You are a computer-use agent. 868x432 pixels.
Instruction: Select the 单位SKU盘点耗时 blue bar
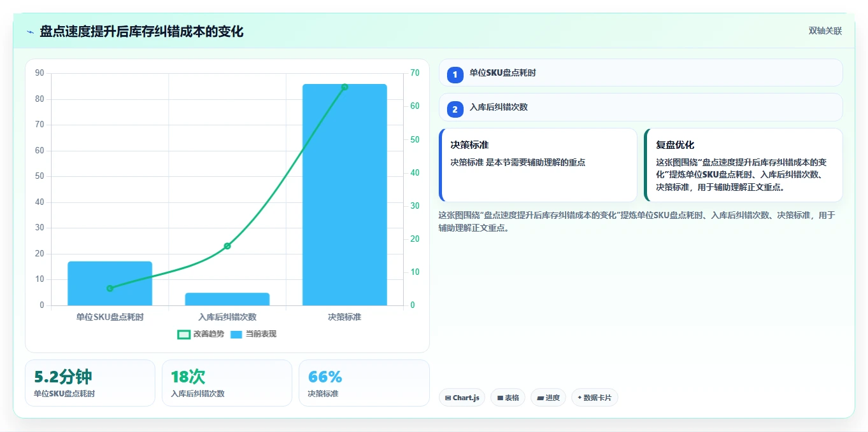pos(110,283)
